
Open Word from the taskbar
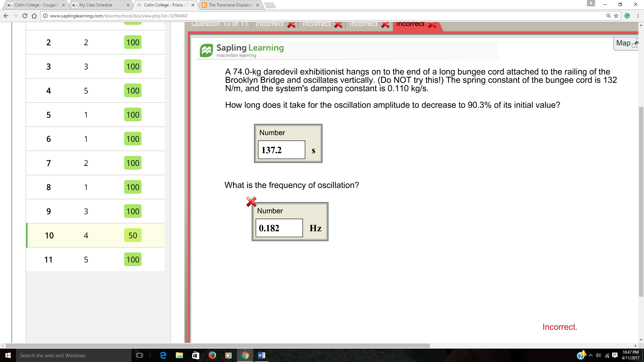[261, 355]
